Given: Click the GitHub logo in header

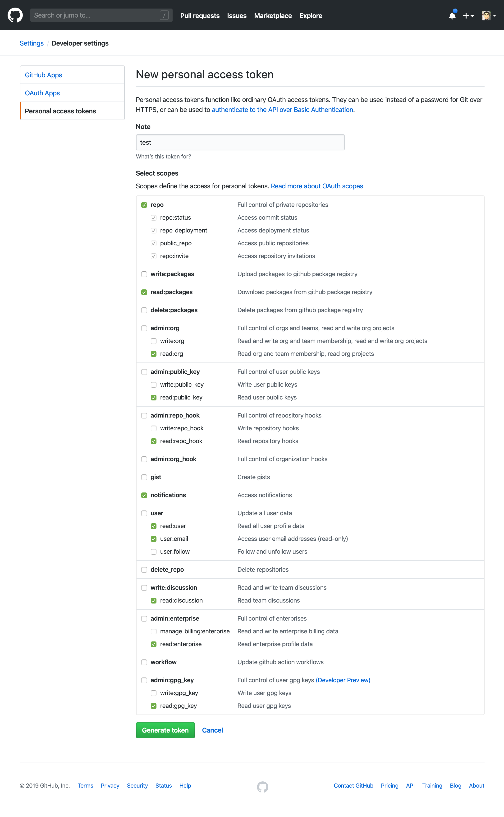Looking at the screenshot, I should (x=15, y=15).
